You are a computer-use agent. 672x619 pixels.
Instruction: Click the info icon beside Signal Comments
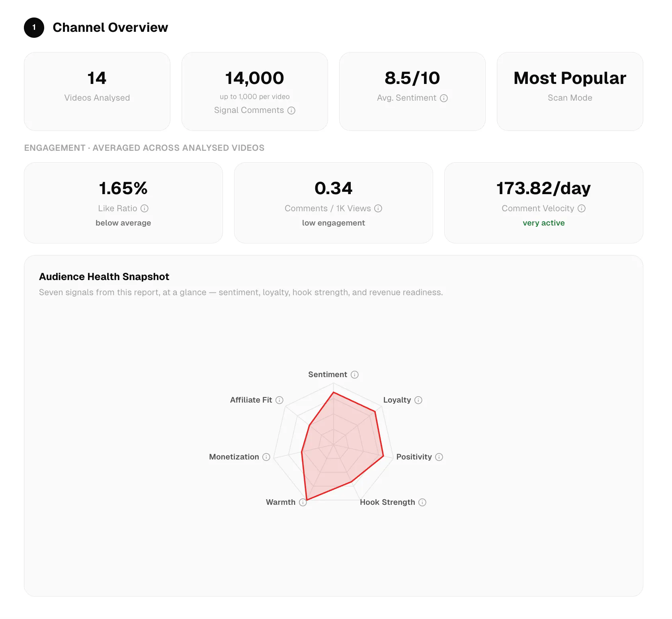291,111
